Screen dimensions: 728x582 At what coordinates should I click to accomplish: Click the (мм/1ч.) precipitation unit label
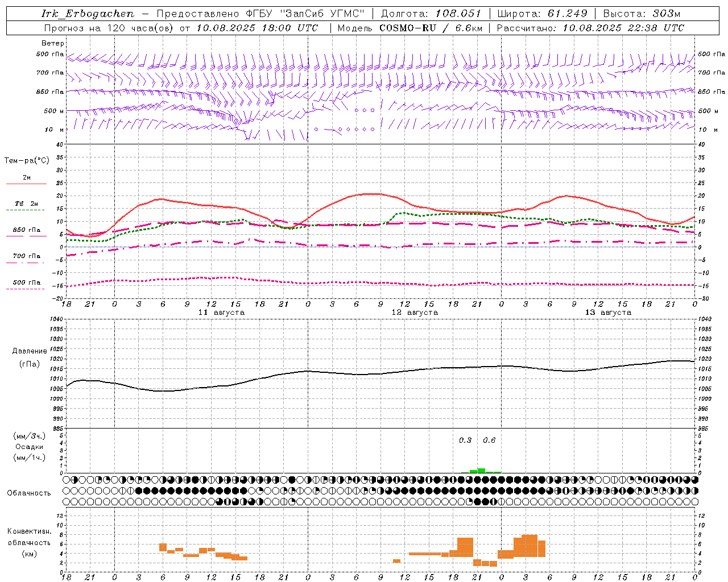[x=30, y=458]
